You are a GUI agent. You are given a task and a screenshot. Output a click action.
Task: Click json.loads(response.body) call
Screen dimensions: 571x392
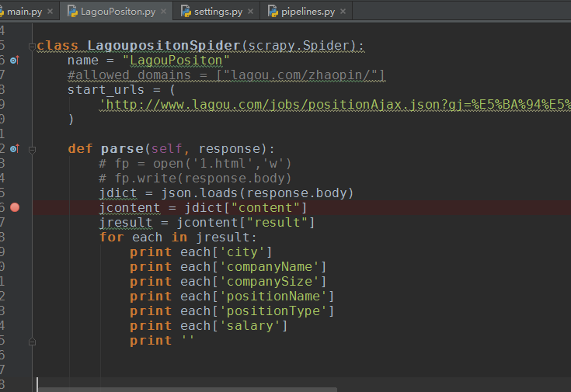click(x=257, y=193)
